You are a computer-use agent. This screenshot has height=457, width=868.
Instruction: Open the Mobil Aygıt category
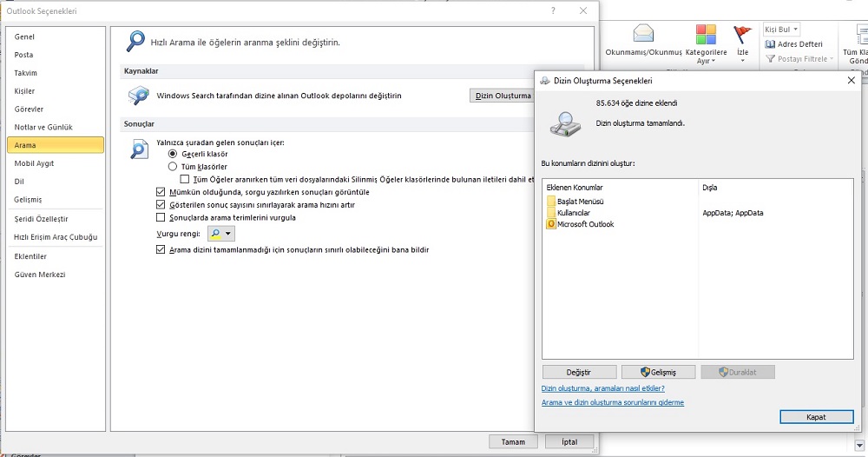coord(56,163)
